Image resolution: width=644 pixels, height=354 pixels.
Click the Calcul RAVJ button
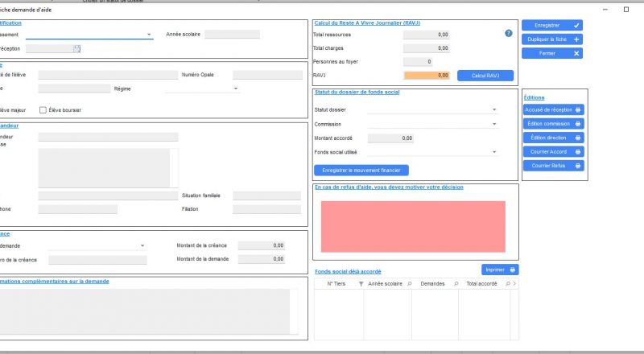point(485,76)
